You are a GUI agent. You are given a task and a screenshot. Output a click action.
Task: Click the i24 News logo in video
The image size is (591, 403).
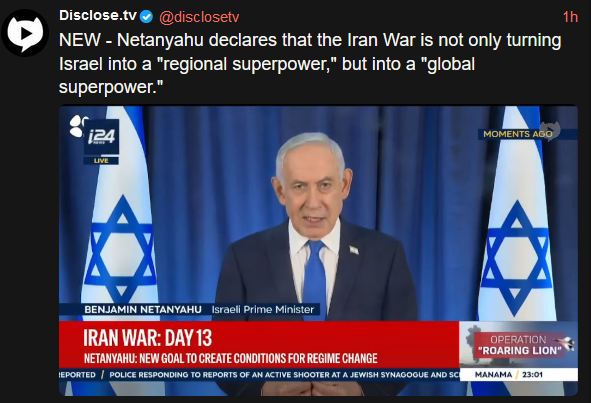[x=101, y=136]
